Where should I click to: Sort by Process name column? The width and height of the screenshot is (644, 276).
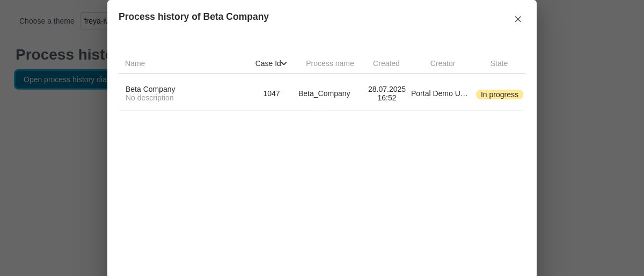tap(330, 63)
